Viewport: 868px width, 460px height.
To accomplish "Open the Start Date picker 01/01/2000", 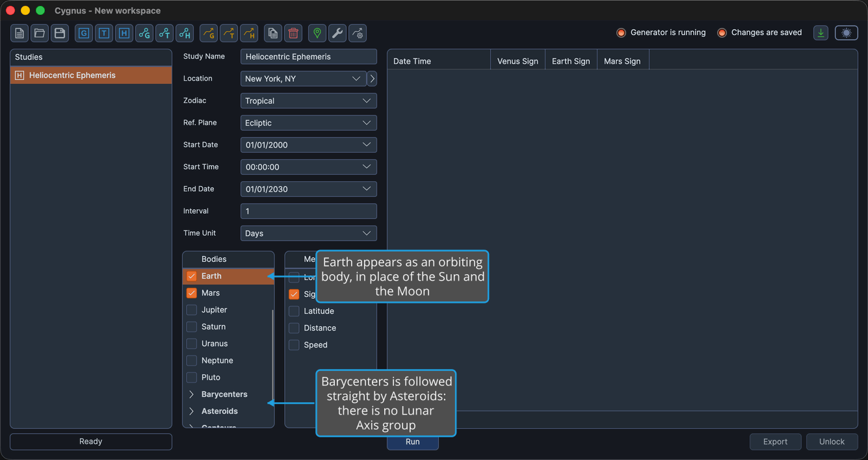I will point(309,145).
